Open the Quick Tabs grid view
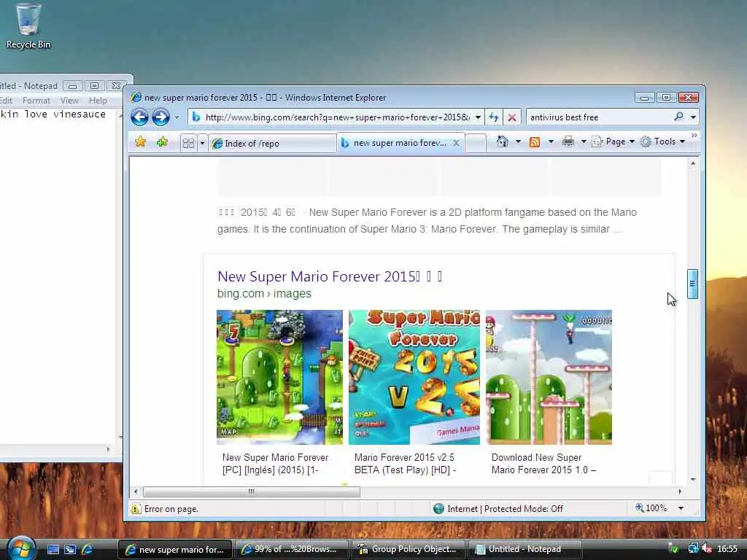Screen dimensions: 747x560 coord(189,143)
